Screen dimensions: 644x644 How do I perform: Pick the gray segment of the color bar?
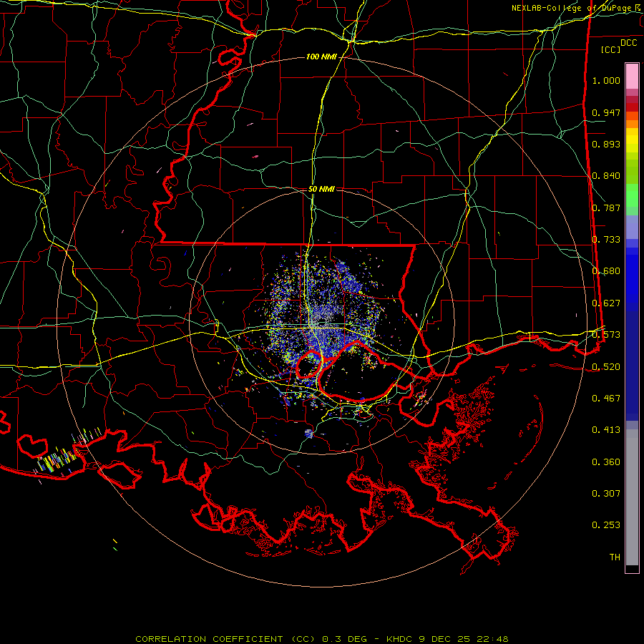pos(632,497)
